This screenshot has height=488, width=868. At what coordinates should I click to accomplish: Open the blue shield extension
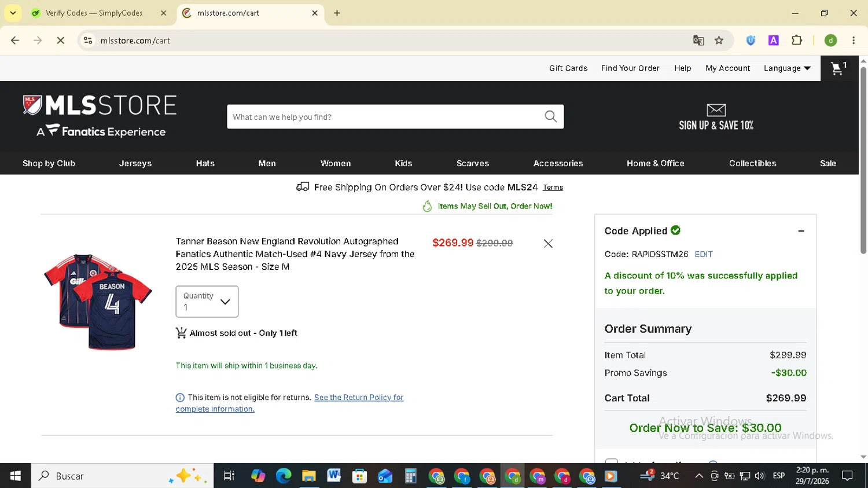coord(751,41)
